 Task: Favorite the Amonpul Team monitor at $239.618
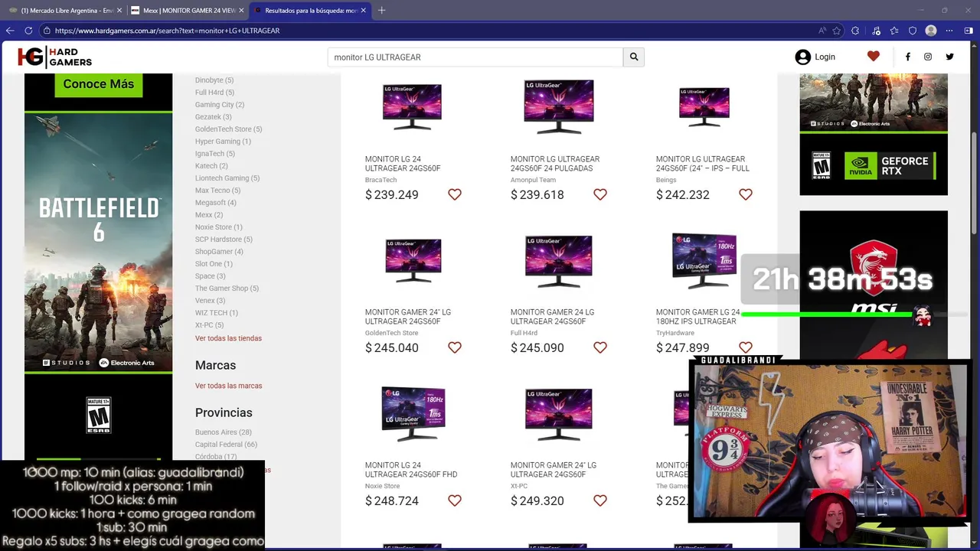point(600,194)
